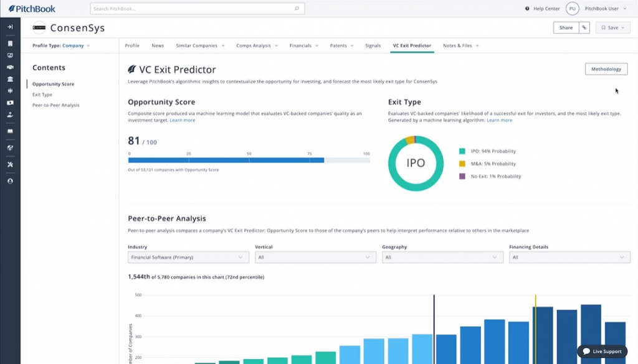Screen dimensions: 638x364
Task: Select the VC Exit Predictor tab
Action: coord(412,45)
